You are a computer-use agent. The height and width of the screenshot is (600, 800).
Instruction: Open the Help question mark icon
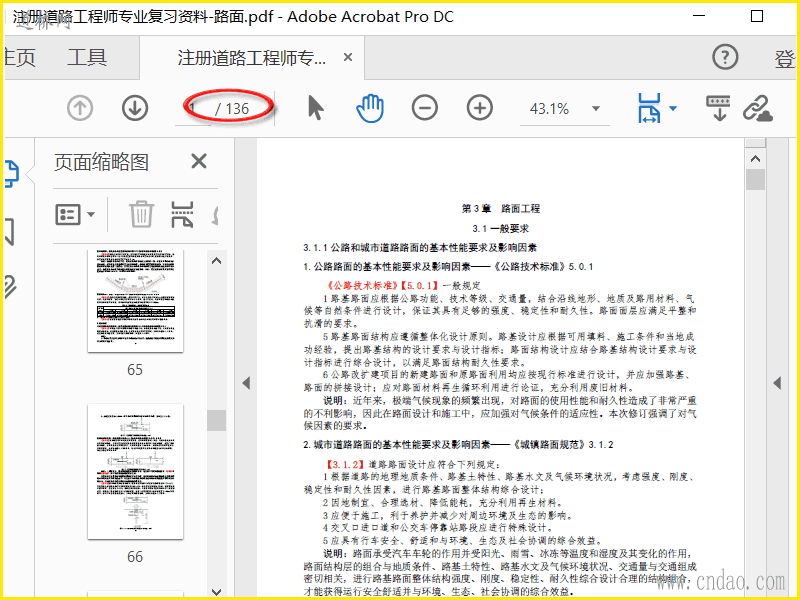click(725, 57)
